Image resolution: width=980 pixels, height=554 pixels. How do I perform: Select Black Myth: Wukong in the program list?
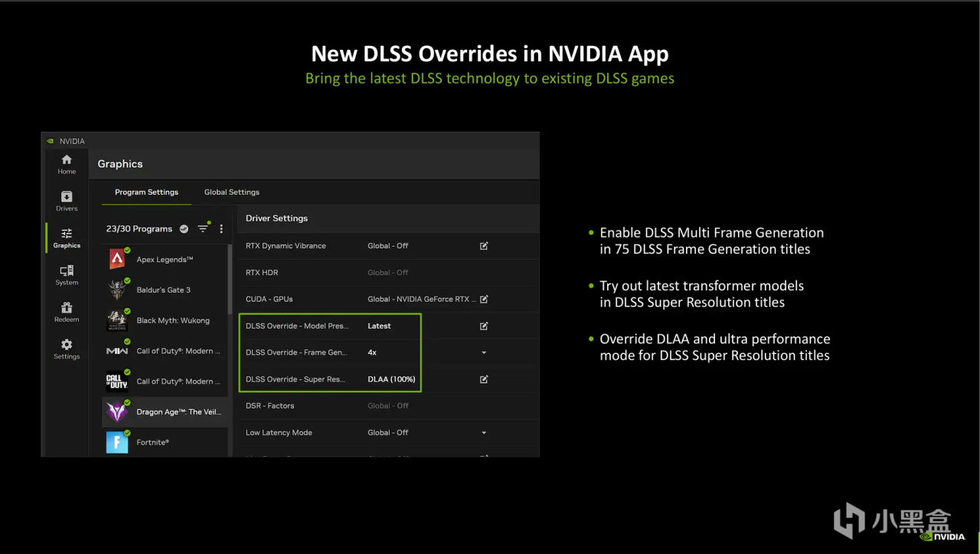(x=165, y=320)
